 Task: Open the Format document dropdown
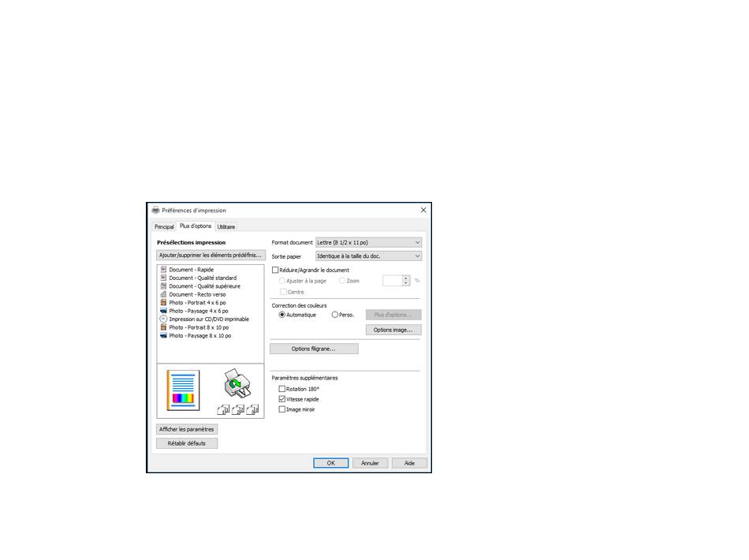[368, 243]
